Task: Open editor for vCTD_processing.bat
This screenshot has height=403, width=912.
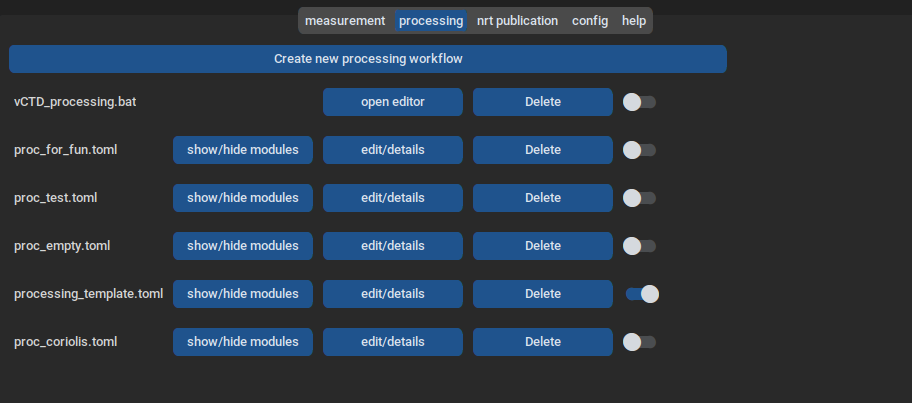Action: 392,102
